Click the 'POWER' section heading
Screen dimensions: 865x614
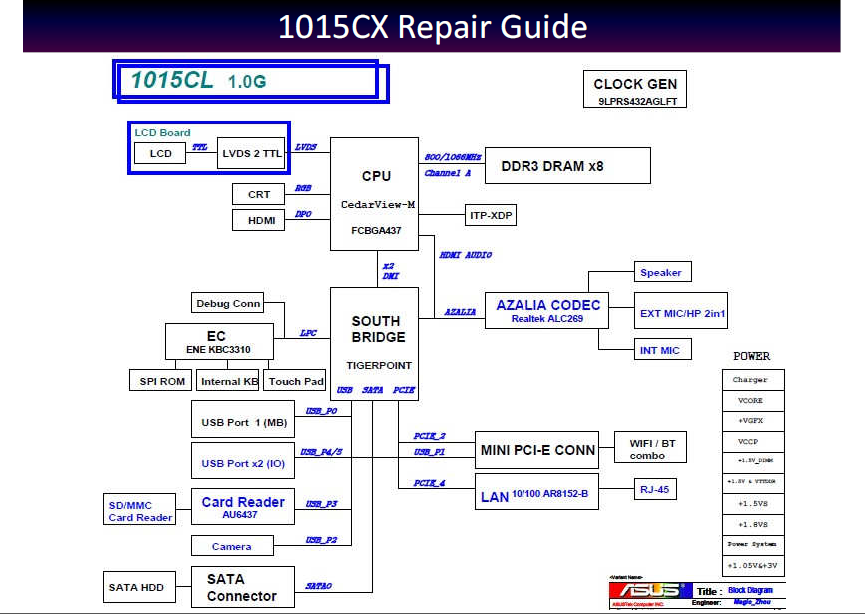point(752,356)
